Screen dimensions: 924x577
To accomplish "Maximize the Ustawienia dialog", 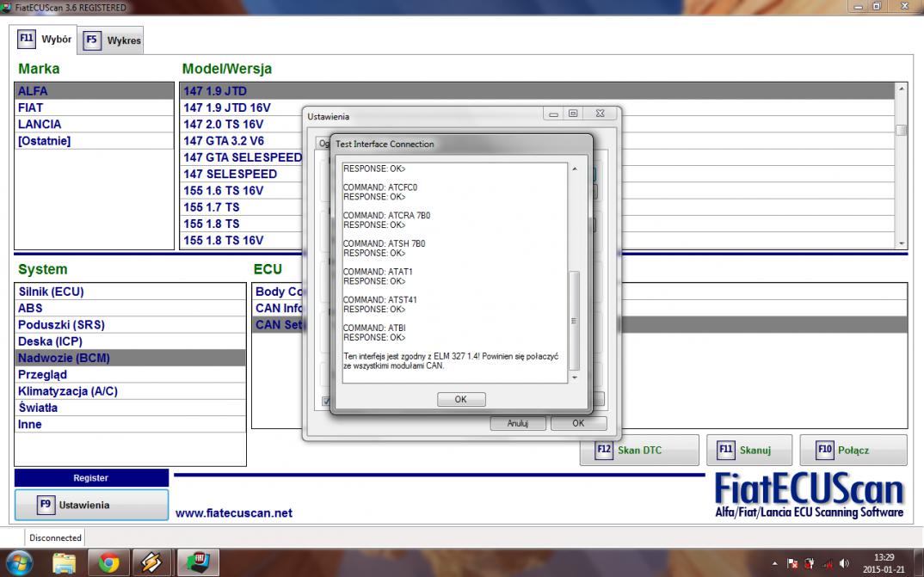I will tap(573, 113).
